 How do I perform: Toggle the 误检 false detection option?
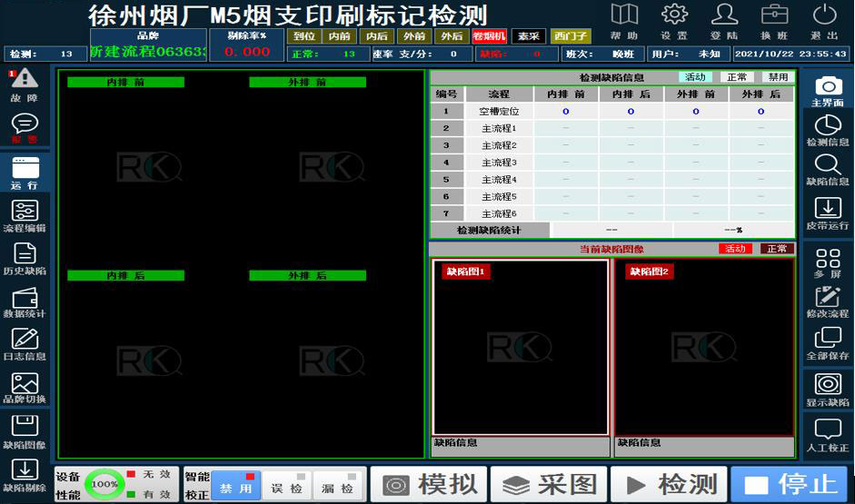tap(287, 486)
